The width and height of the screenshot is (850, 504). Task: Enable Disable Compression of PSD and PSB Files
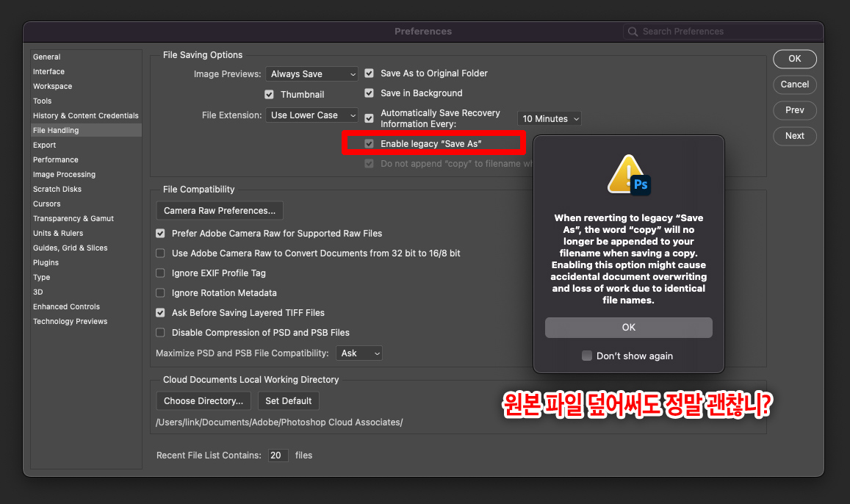click(x=160, y=332)
